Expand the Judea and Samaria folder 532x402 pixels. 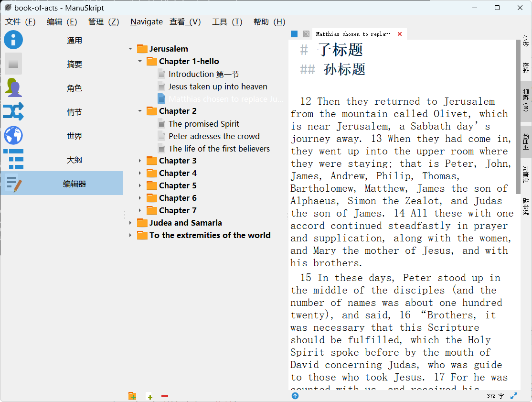pyautogui.click(x=130, y=223)
